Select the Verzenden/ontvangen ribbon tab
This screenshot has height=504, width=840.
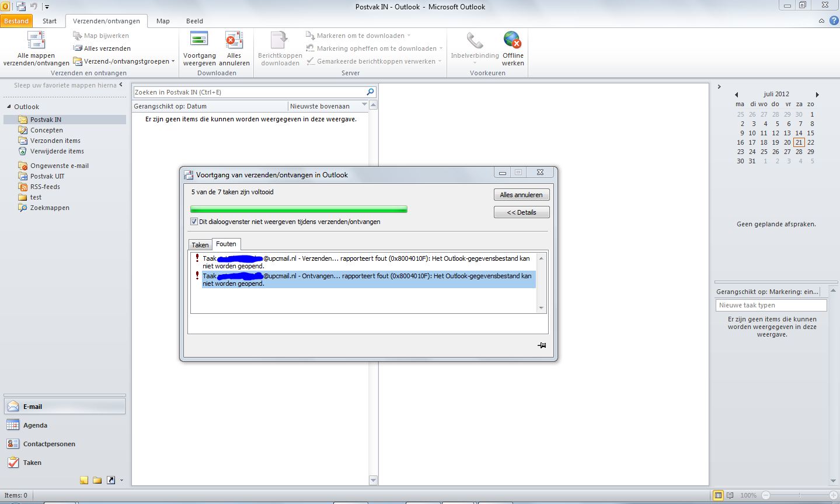coord(106,21)
